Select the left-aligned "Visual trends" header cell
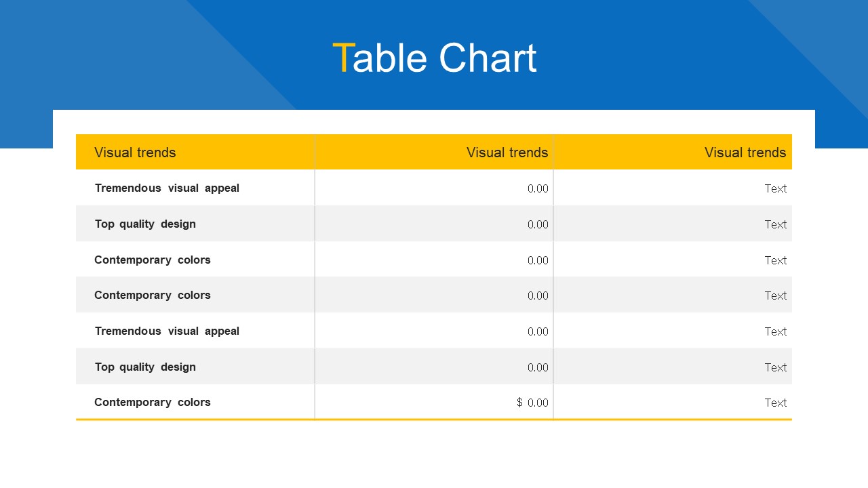 [x=135, y=152]
